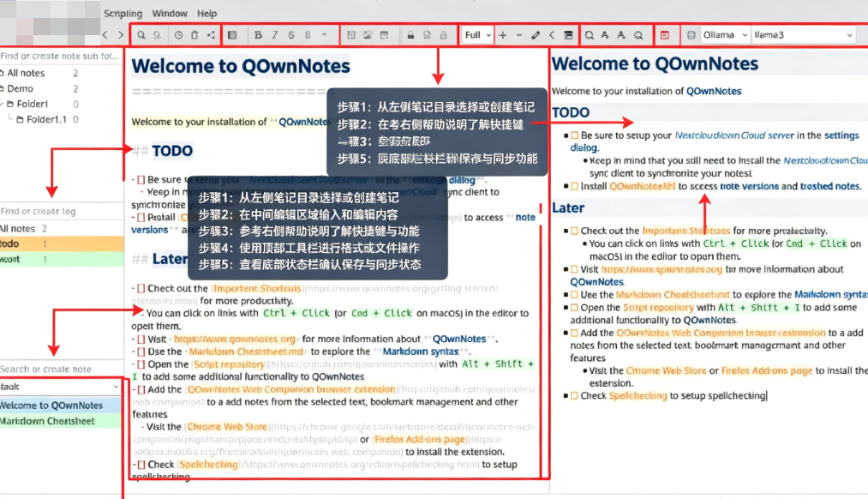868x499 pixels.
Task: Focus the 'Search or create note' field
Action: (x=61, y=369)
